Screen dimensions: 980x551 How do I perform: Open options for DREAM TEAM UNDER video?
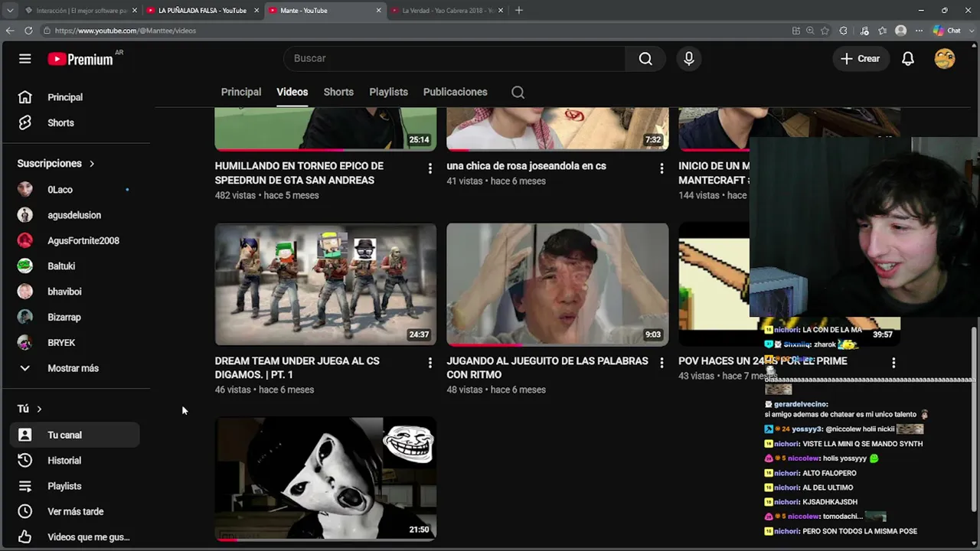[x=430, y=363]
